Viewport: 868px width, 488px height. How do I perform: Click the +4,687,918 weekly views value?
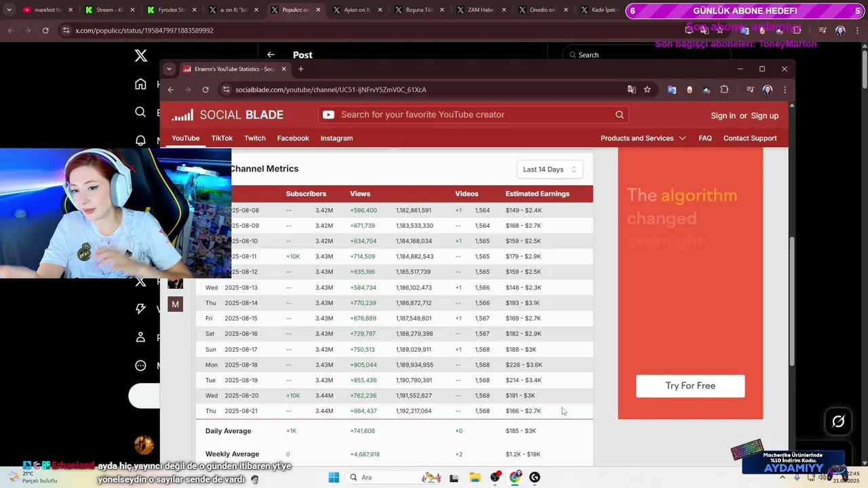[x=365, y=454]
